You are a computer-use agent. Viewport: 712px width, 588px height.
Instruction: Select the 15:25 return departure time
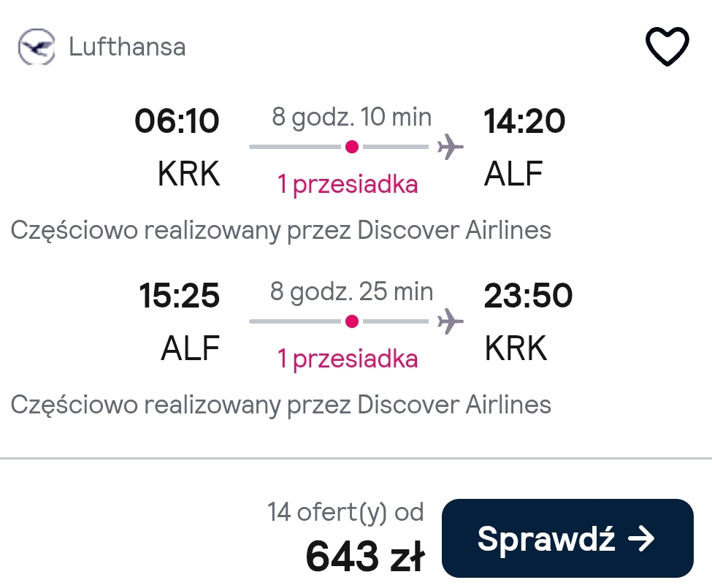[x=180, y=296]
